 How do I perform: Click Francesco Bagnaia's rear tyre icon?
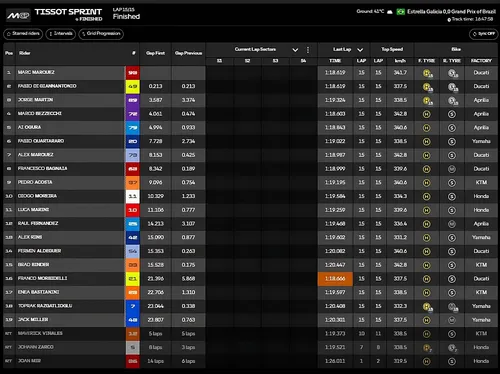[452, 169]
